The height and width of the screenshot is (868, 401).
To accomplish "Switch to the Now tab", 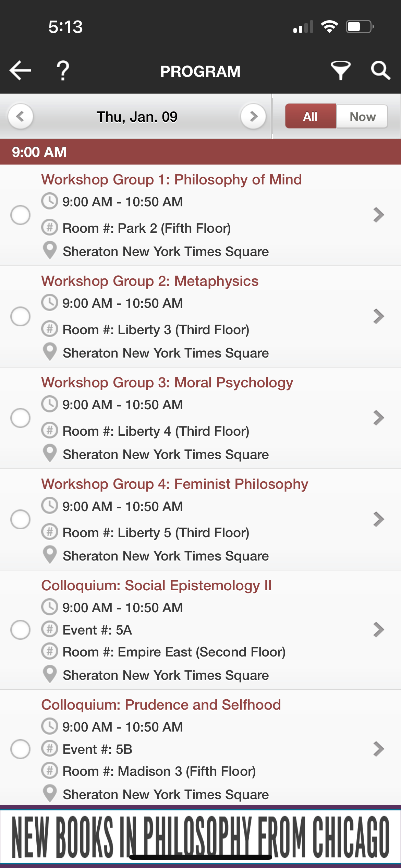I will click(x=362, y=116).
